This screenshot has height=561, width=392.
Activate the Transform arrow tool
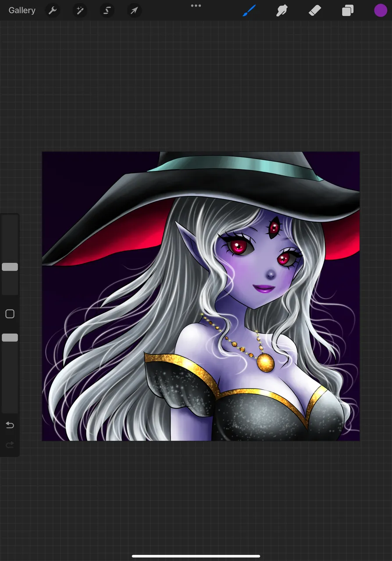point(134,11)
